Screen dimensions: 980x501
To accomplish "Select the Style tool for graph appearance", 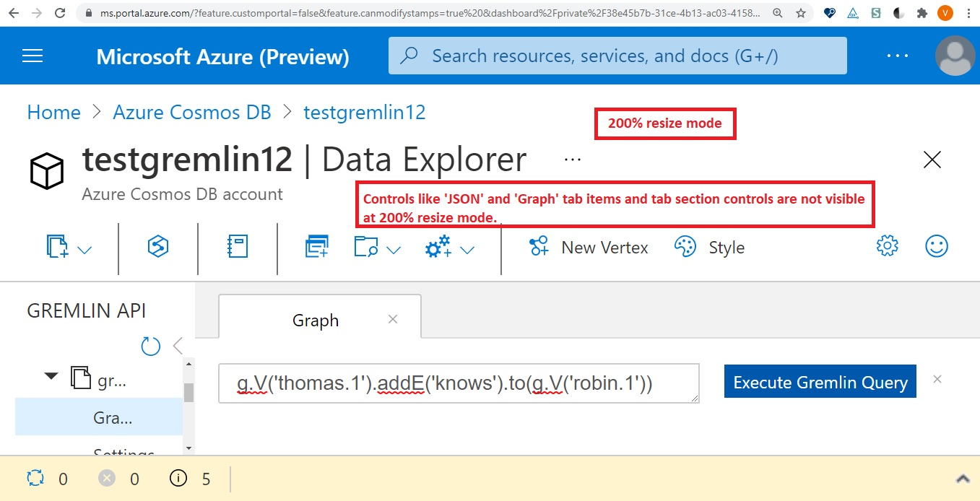I will pos(710,247).
